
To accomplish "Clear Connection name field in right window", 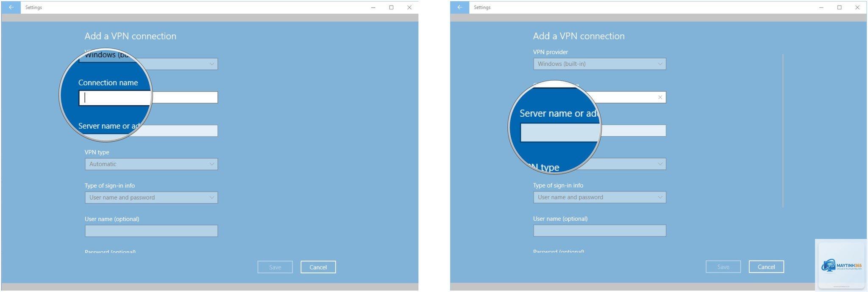I will tap(660, 97).
